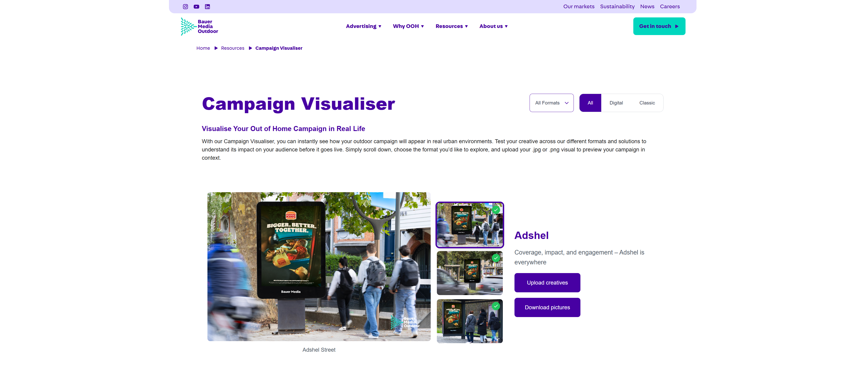Image resolution: width=868 pixels, height=367 pixels.
Task: Toggle green checkmark on bus shelter thumbnail
Action: pos(496,306)
